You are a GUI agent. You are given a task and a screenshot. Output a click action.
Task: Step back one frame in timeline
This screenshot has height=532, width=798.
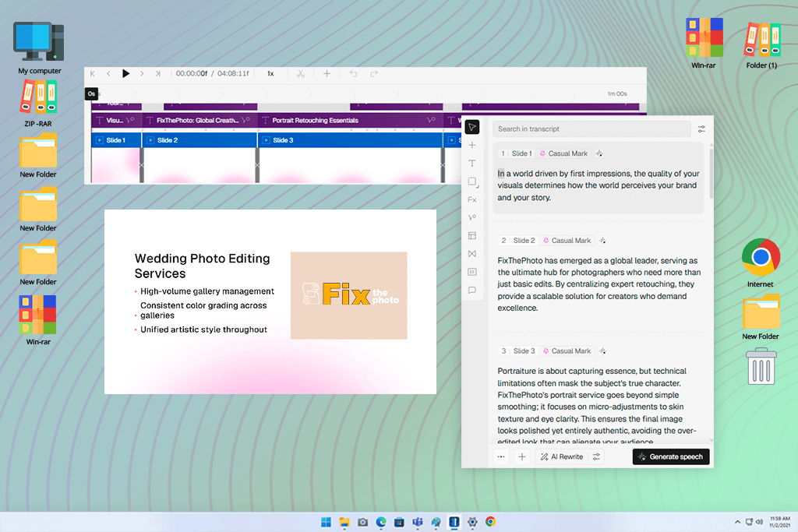108,74
